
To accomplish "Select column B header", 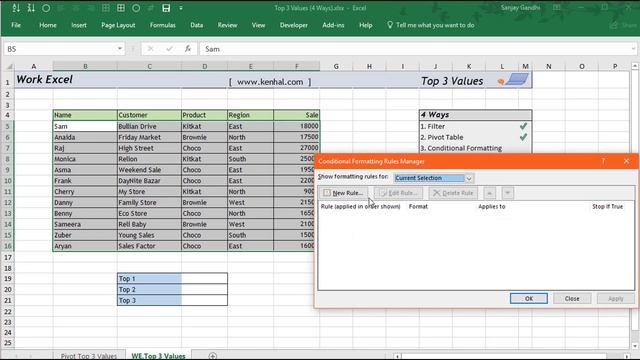I will [x=85, y=66].
